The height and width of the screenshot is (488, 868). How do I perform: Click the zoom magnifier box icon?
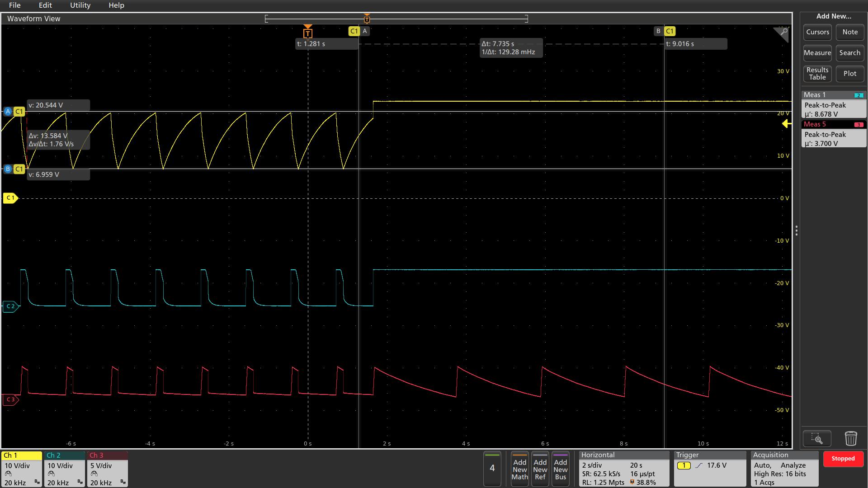[x=817, y=438]
